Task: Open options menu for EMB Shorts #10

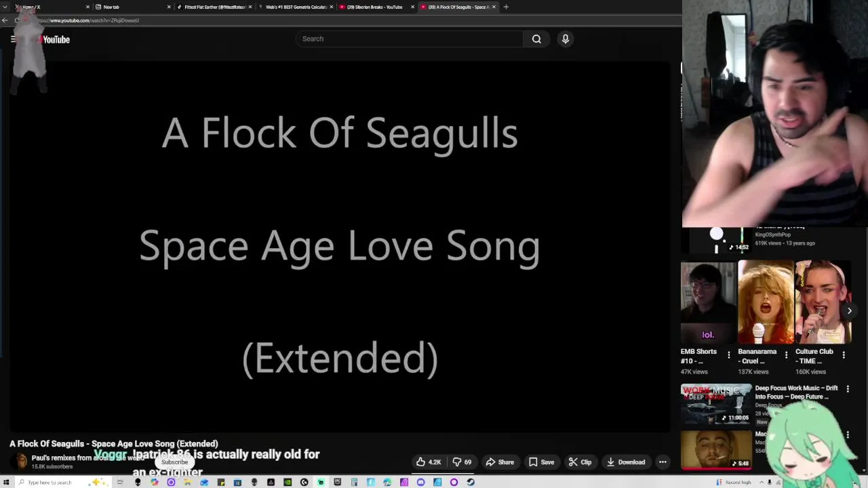Action: point(729,354)
